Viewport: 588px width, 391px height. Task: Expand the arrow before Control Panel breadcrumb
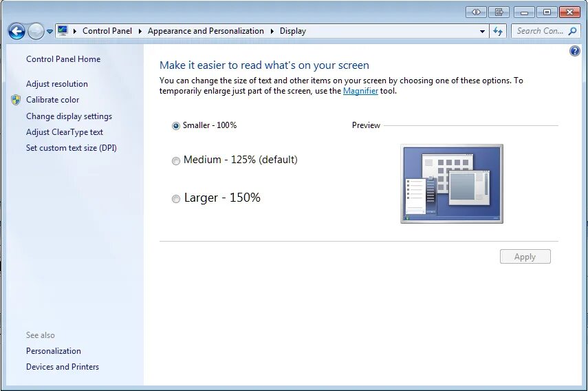75,31
